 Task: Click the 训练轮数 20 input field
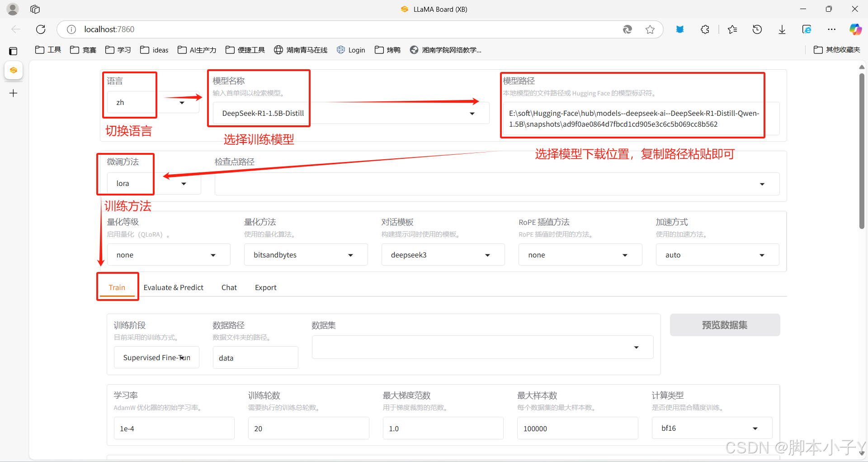pyautogui.click(x=308, y=429)
